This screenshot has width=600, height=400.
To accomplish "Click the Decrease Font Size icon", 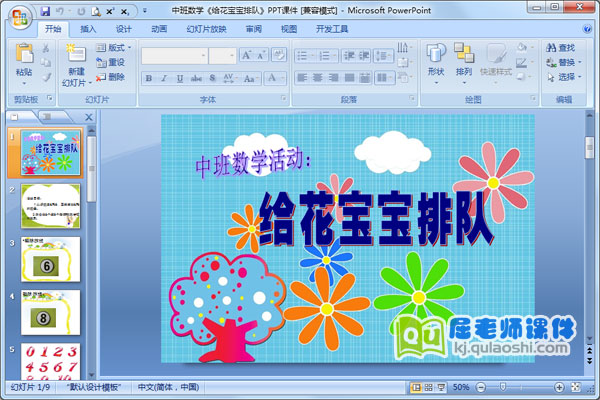I will (261, 56).
